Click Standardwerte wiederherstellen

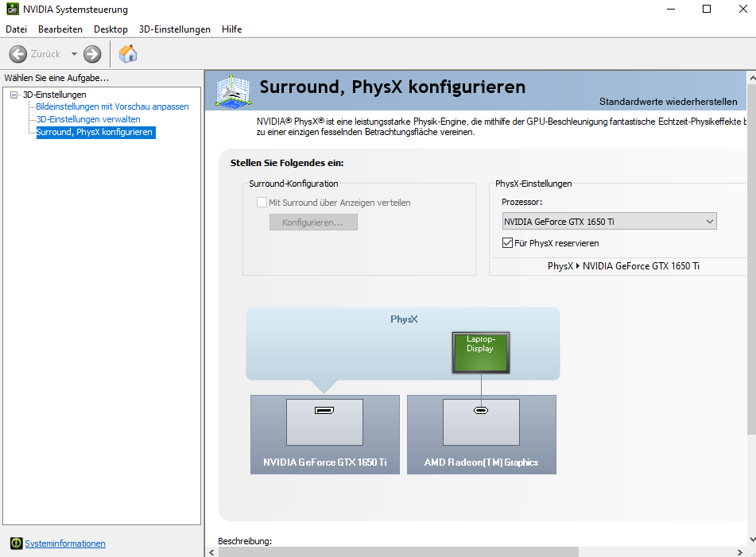click(668, 102)
